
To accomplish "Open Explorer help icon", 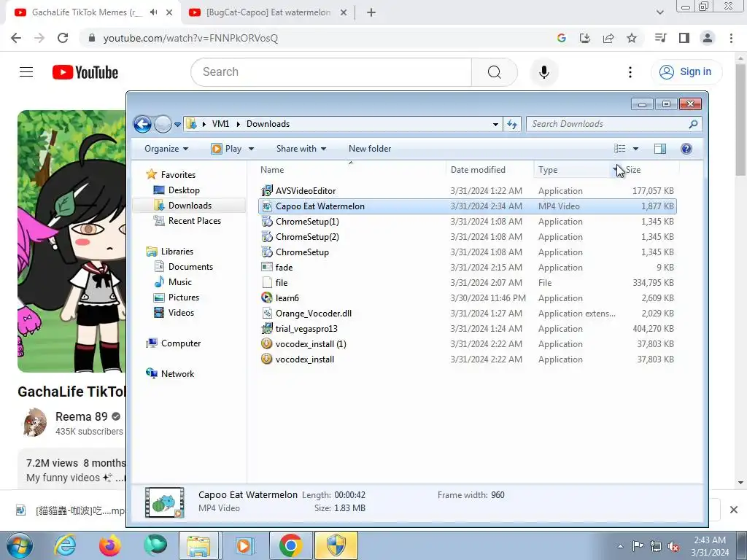I will 686,149.
